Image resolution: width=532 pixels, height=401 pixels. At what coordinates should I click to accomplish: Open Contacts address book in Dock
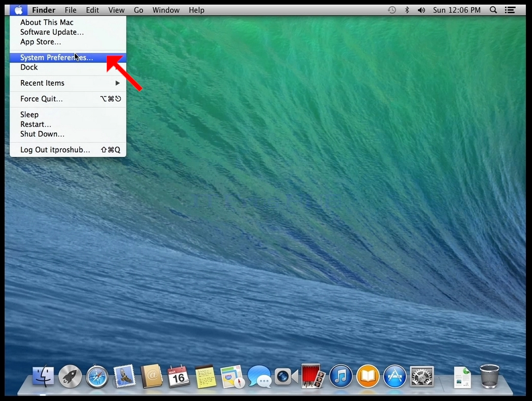(x=152, y=376)
